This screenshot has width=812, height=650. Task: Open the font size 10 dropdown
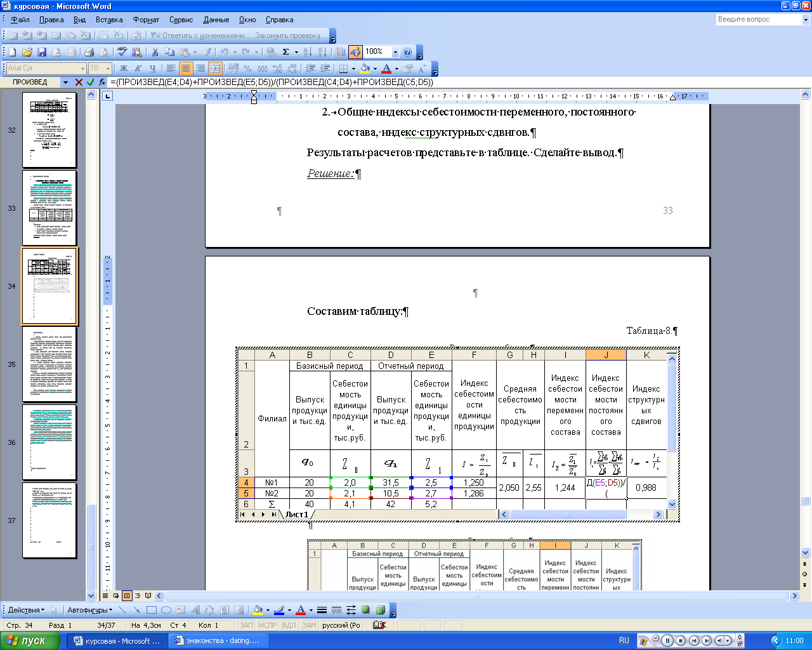[x=108, y=68]
